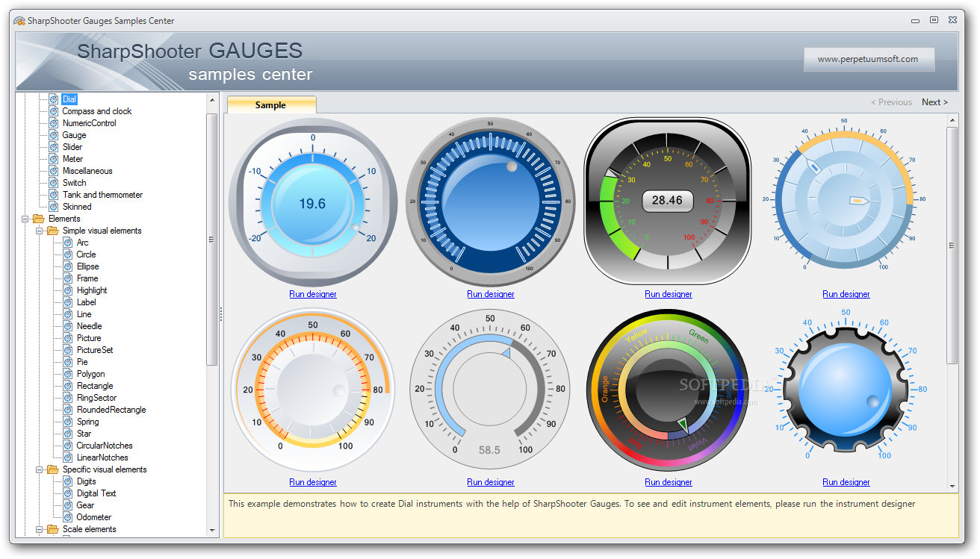Image resolution: width=980 pixels, height=559 pixels.
Task: Select the Rectangle tree item
Action: pos(95,386)
